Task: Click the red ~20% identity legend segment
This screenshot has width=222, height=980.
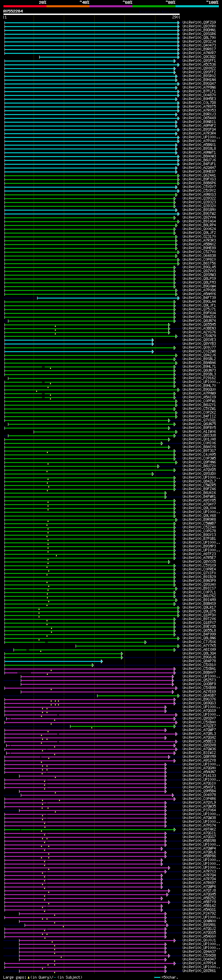Action: coord(25,6)
